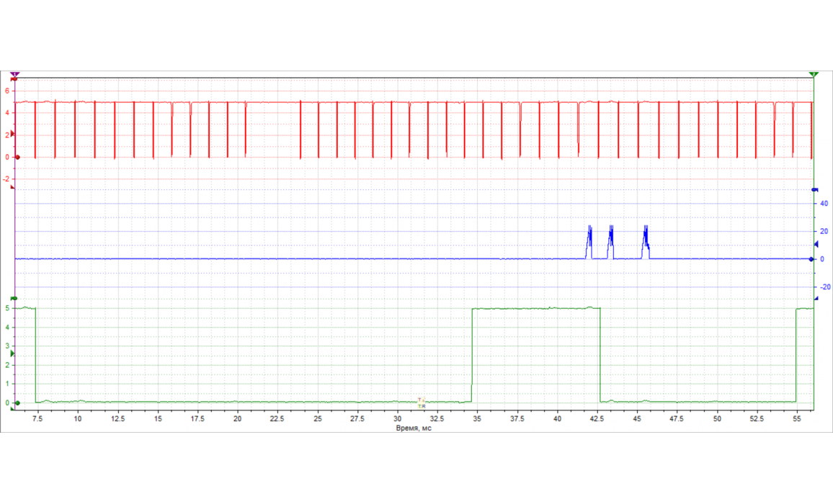Click the third blue pulse burst
The width and height of the screenshot is (833, 504).
[646, 242]
